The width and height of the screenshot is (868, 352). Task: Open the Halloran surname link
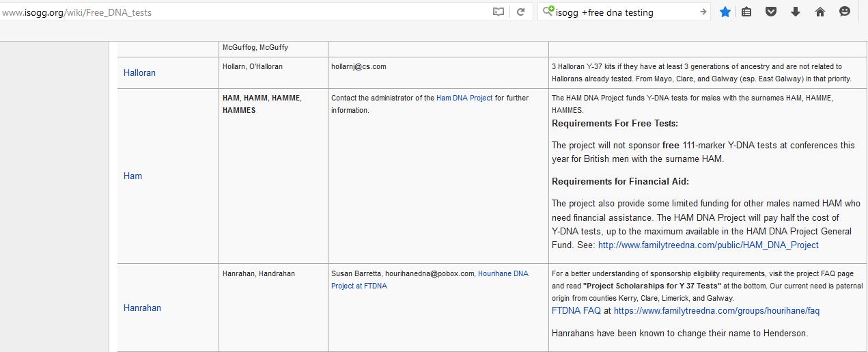point(139,72)
